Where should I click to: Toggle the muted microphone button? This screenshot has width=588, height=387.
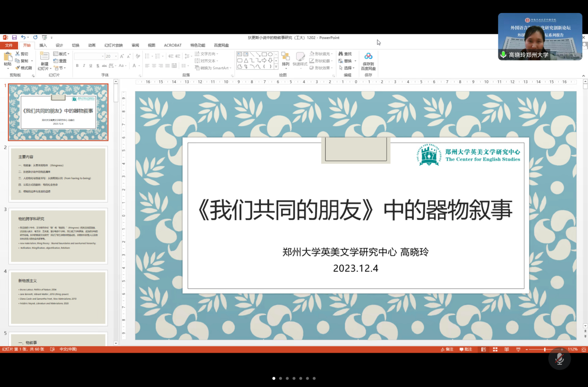tap(559, 359)
